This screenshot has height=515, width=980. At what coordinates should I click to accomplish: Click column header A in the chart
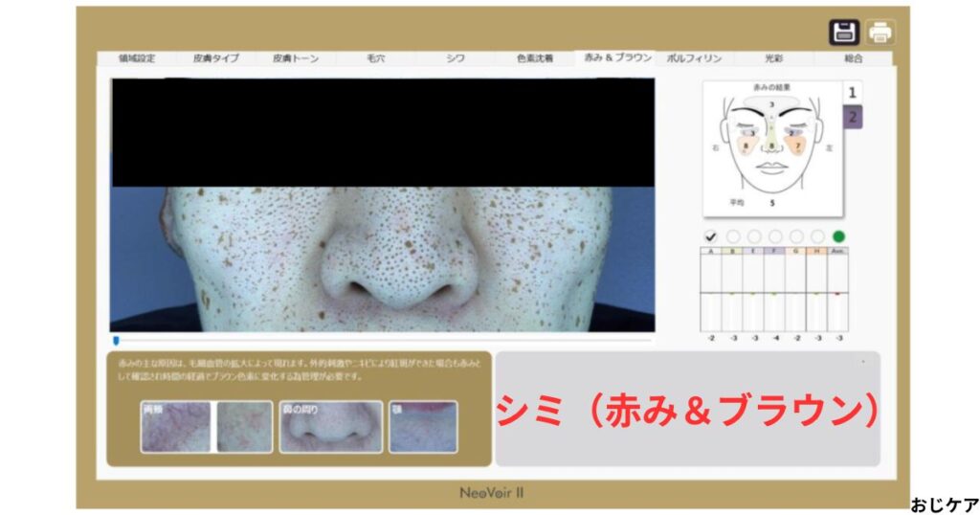click(x=711, y=251)
